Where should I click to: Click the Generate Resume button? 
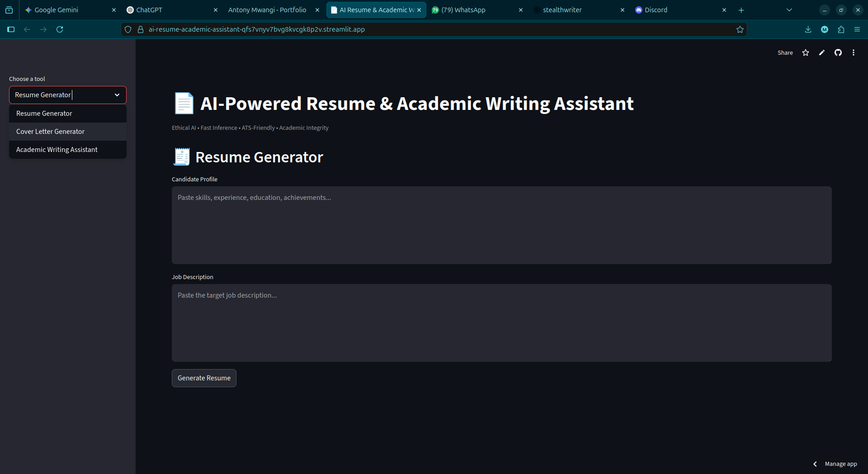point(204,378)
